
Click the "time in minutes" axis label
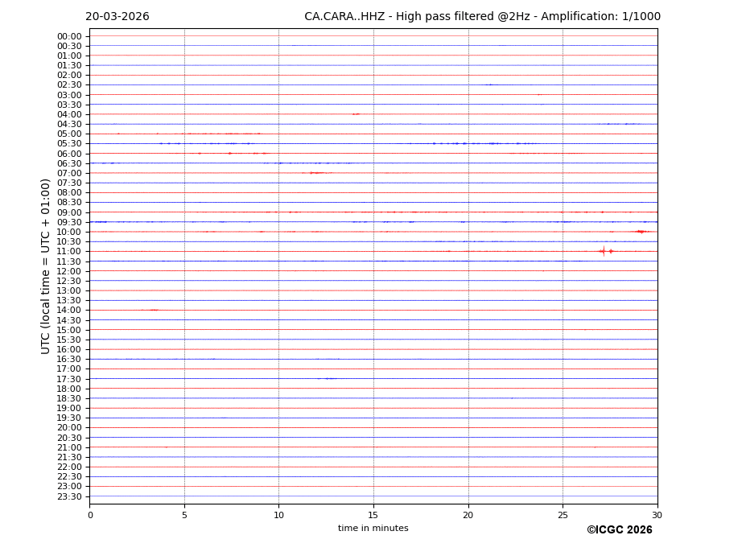click(373, 529)
